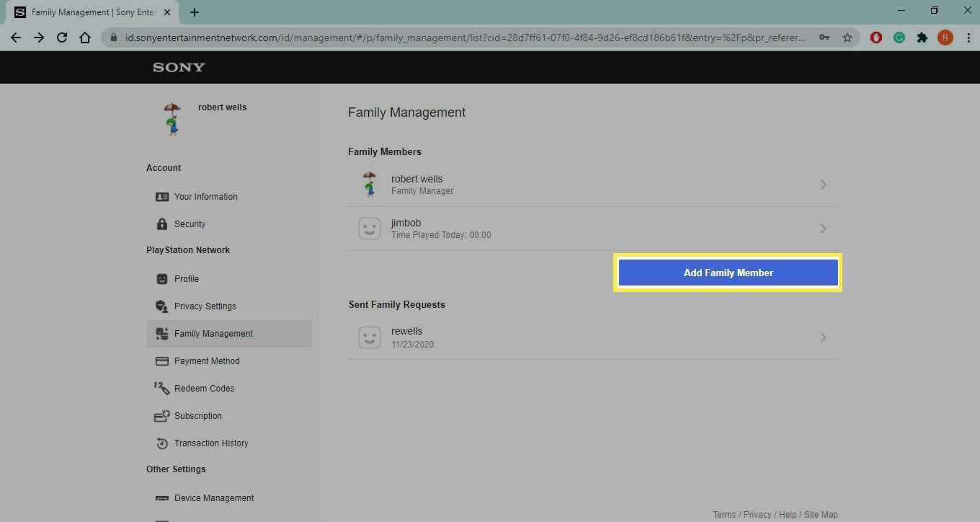Click the Security padlock icon
This screenshot has height=522, width=980.
(x=162, y=224)
